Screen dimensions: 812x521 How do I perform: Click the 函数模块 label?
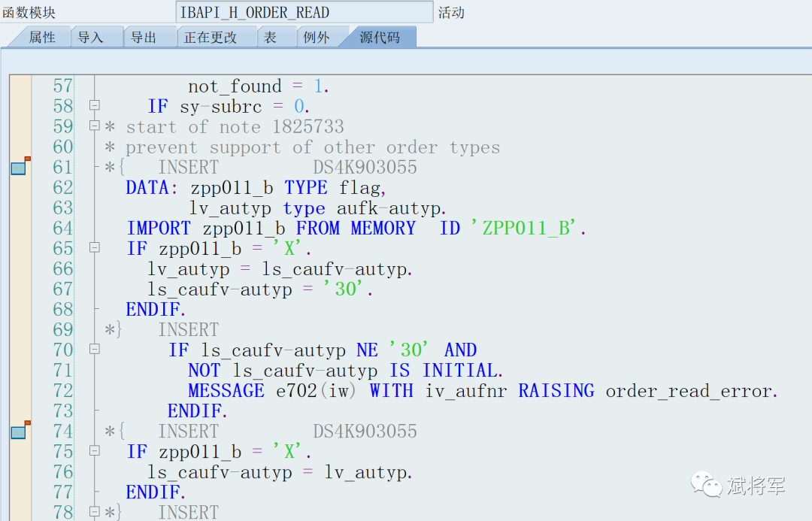(29, 13)
